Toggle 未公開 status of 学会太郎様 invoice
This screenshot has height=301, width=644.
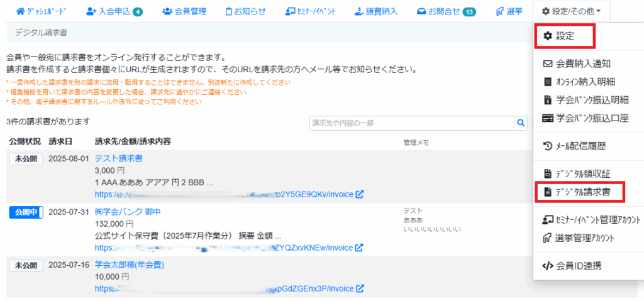pyautogui.click(x=26, y=266)
